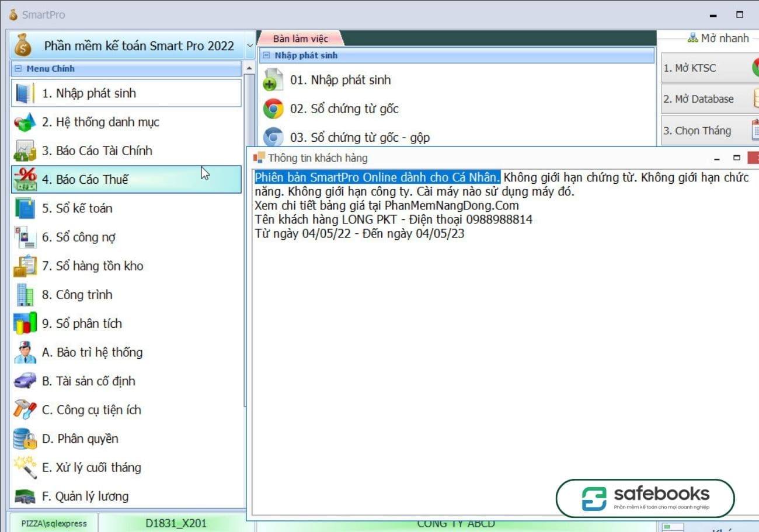
Task: Click the Báo Cáo Tài Chính chart icon
Action: [25, 150]
